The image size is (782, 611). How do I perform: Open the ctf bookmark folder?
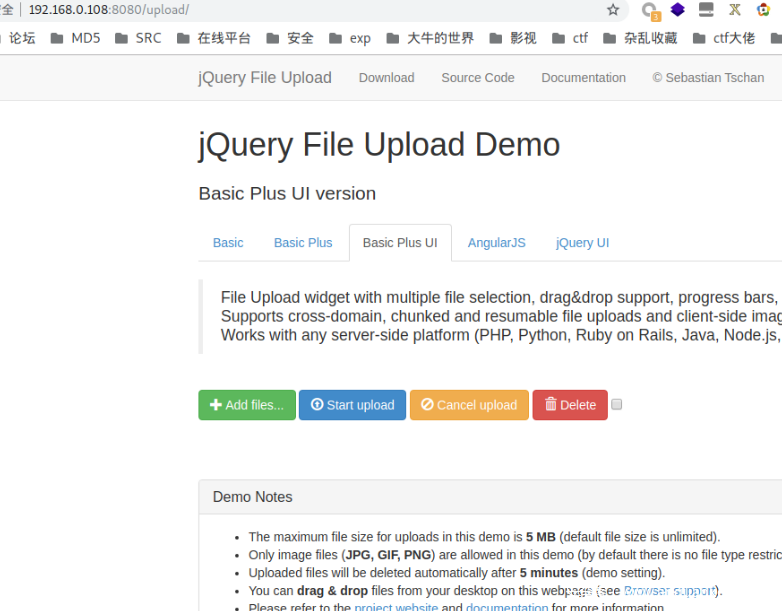point(570,38)
